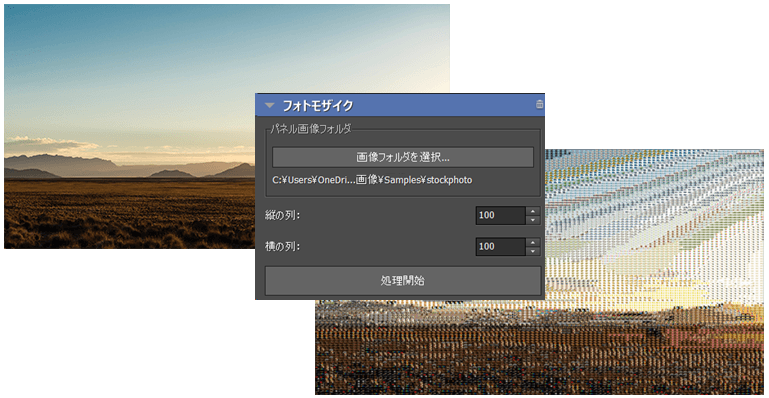Increase the 縦の列 value with up arrow
Screen dimensions: 769x398
[533, 211]
